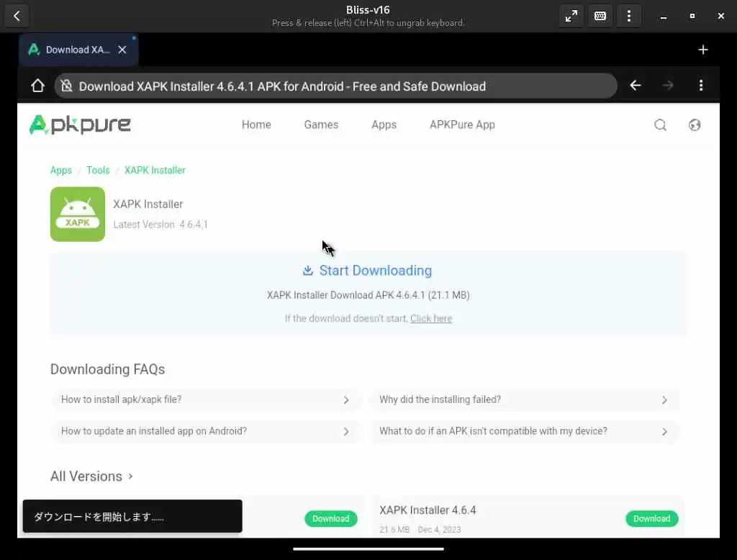Image resolution: width=737 pixels, height=560 pixels.
Task: Click the XAPK Installer app title
Action: tap(148, 204)
